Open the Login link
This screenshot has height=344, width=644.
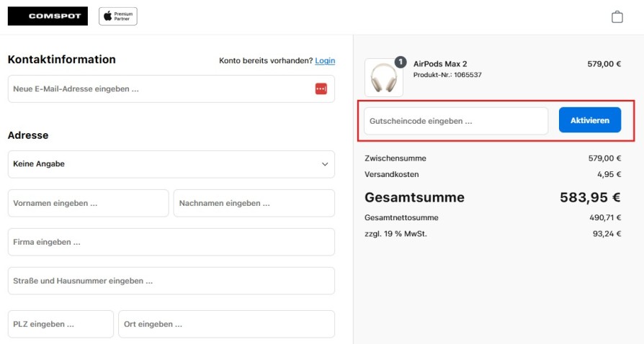[325, 60]
